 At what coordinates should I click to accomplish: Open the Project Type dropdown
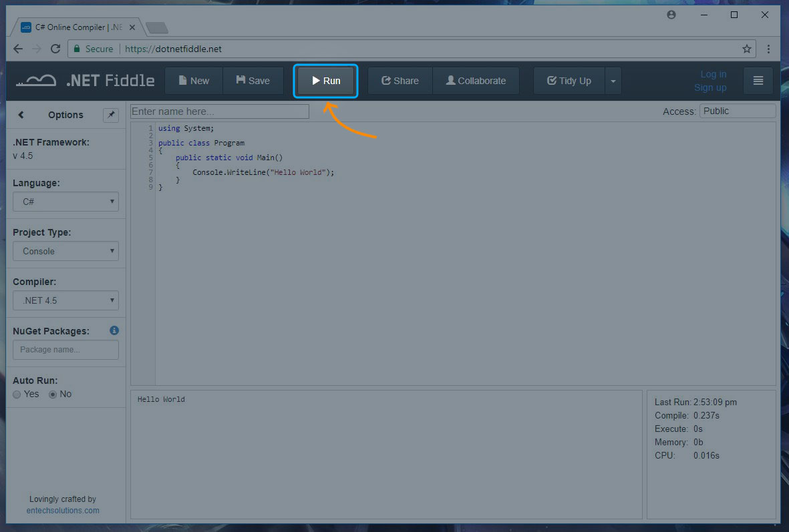coord(65,251)
